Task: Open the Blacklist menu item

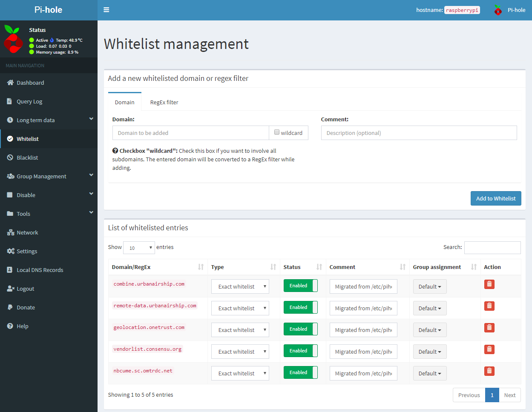Action: point(49,157)
